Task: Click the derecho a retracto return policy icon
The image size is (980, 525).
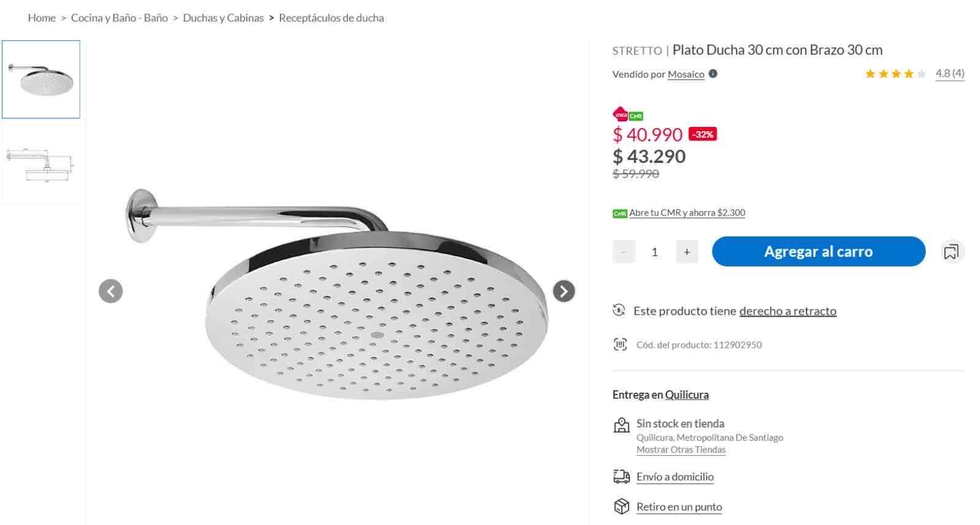Action: click(x=619, y=311)
